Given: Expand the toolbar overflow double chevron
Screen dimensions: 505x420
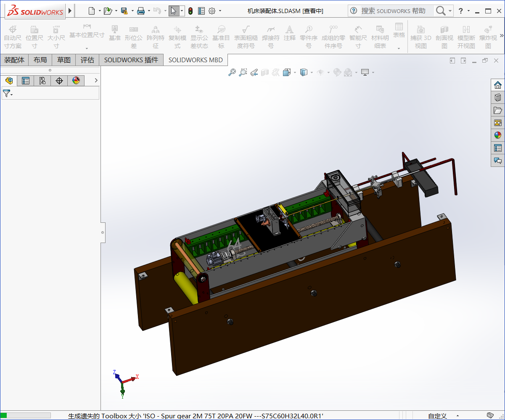Looking at the screenshot, I should tap(501, 35).
